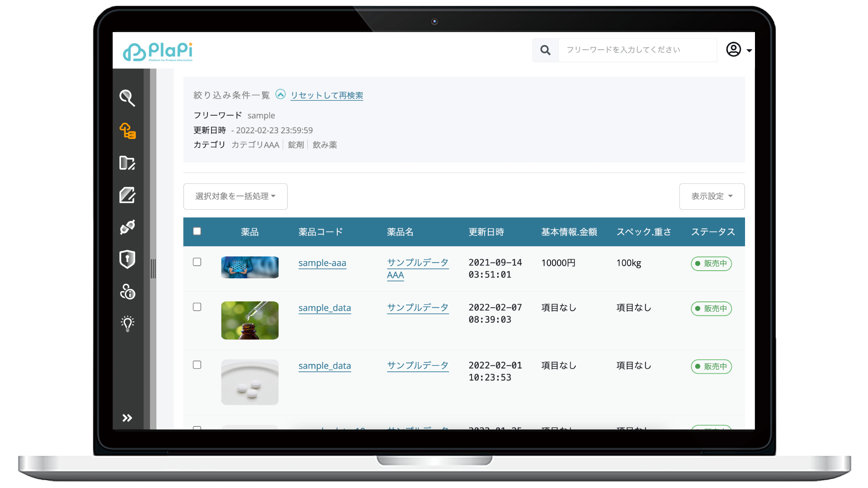Open サンプルデータ name link dated 2022-02-07

pos(418,308)
